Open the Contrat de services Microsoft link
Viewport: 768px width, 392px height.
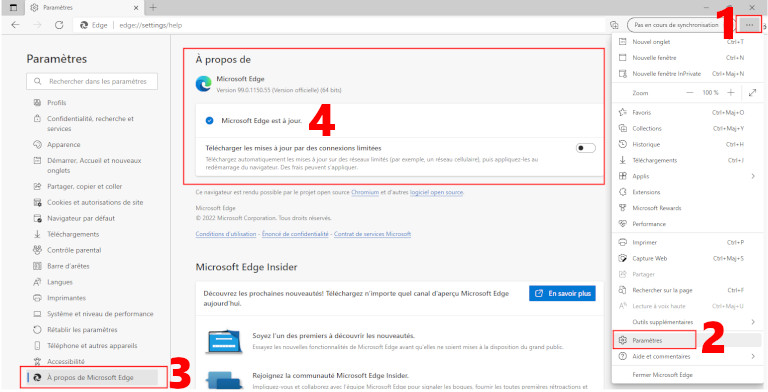click(x=372, y=234)
